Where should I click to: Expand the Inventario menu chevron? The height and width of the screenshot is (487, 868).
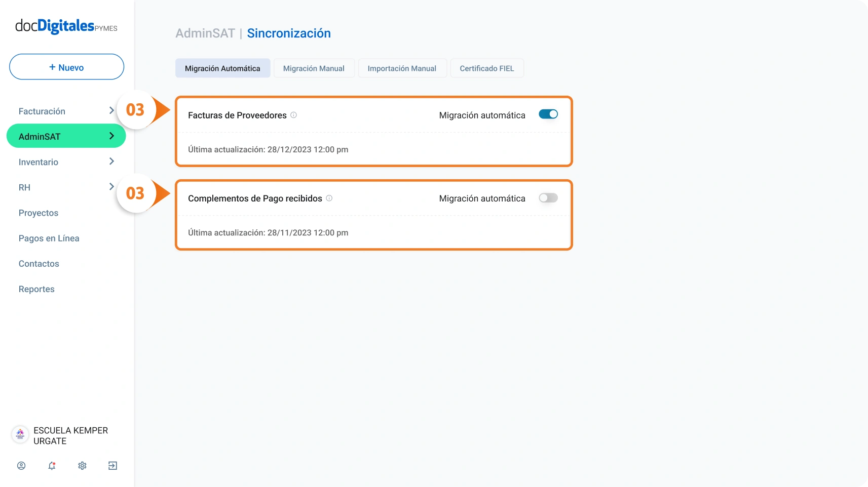click(x=111, y=161)
